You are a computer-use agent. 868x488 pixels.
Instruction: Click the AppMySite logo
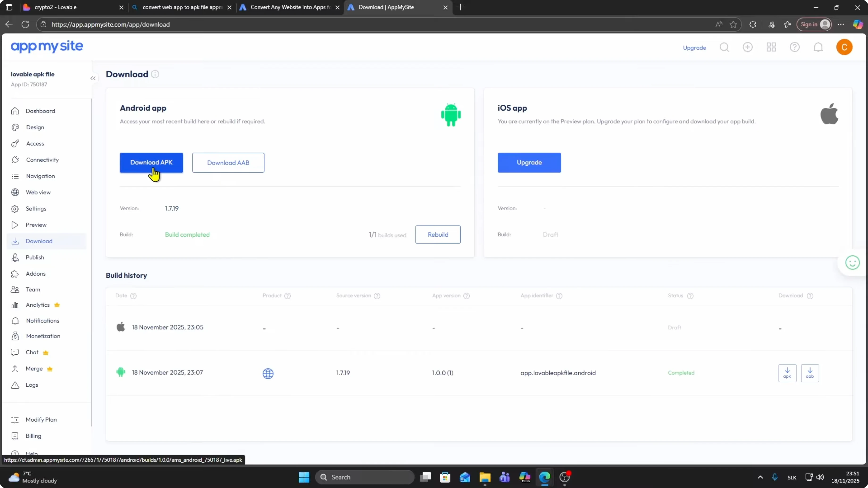point(47,46)
